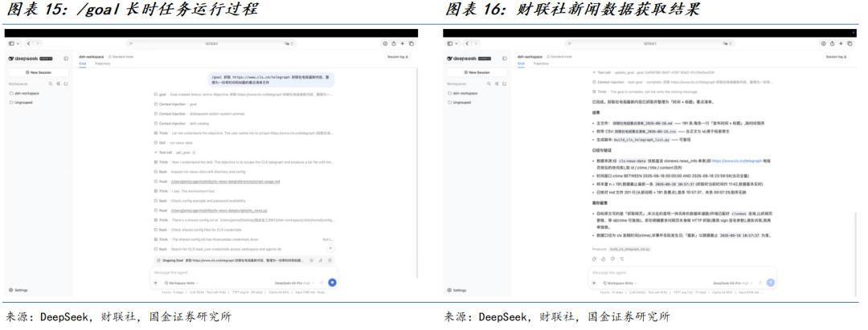Click New Session in 图表 16 window
The image size is (868, 330).
477,72
